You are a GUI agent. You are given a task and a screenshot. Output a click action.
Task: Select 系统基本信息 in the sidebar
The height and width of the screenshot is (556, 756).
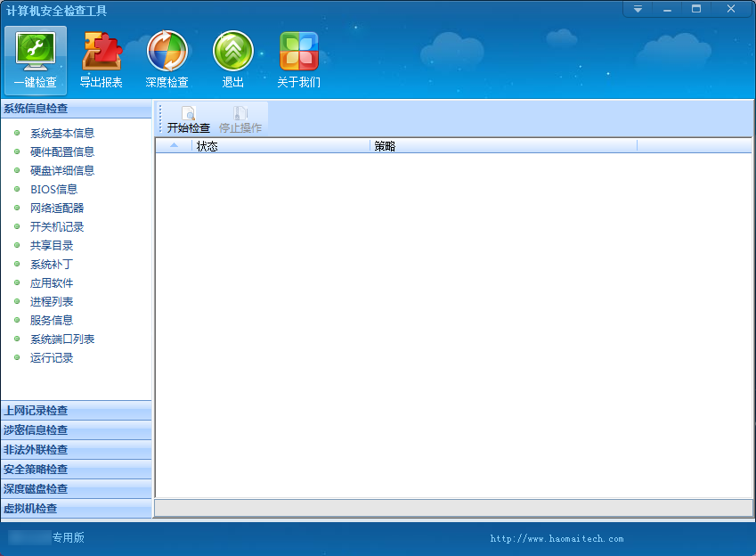pos(62,134)
